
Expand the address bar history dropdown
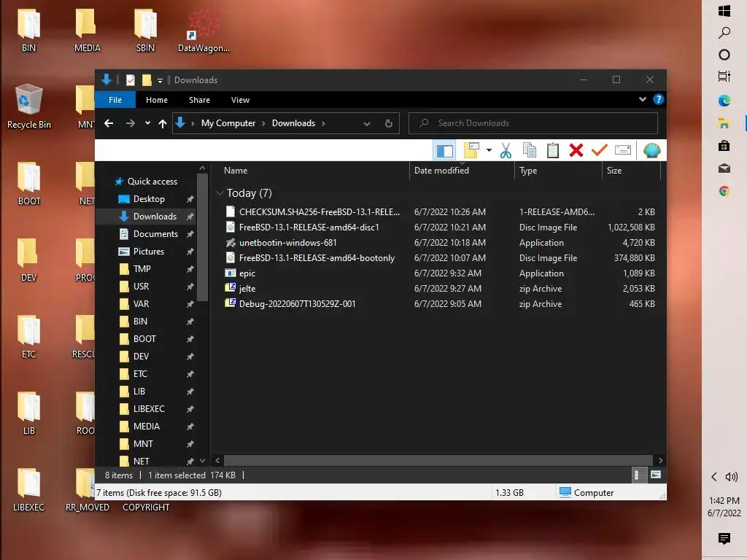pyautogui.click(x=366, y=124)
